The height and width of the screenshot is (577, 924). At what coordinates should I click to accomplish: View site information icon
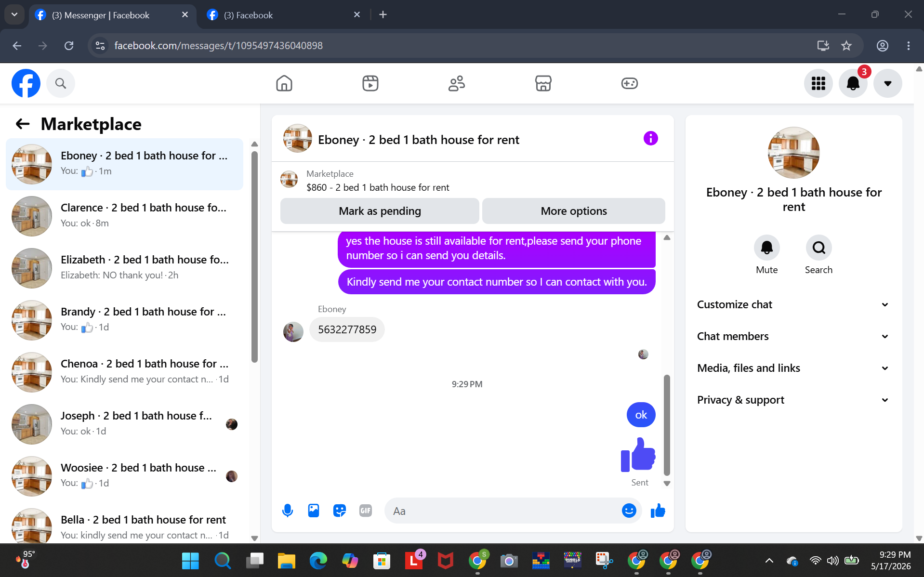(x=100, y=46)
